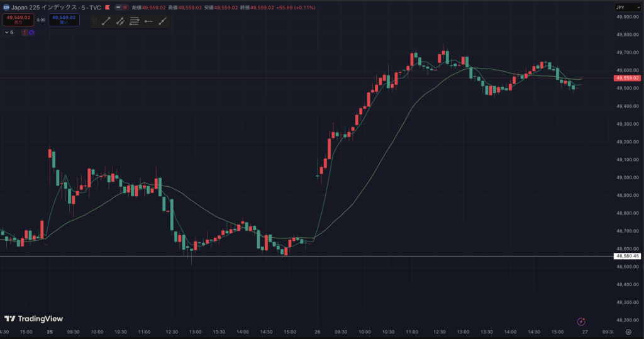Image resolution: width=644 pixels, height=339 pixels.
Task: Click the red exclamation warning indicator
Action: pyautogui.click(x=25, y=32)
